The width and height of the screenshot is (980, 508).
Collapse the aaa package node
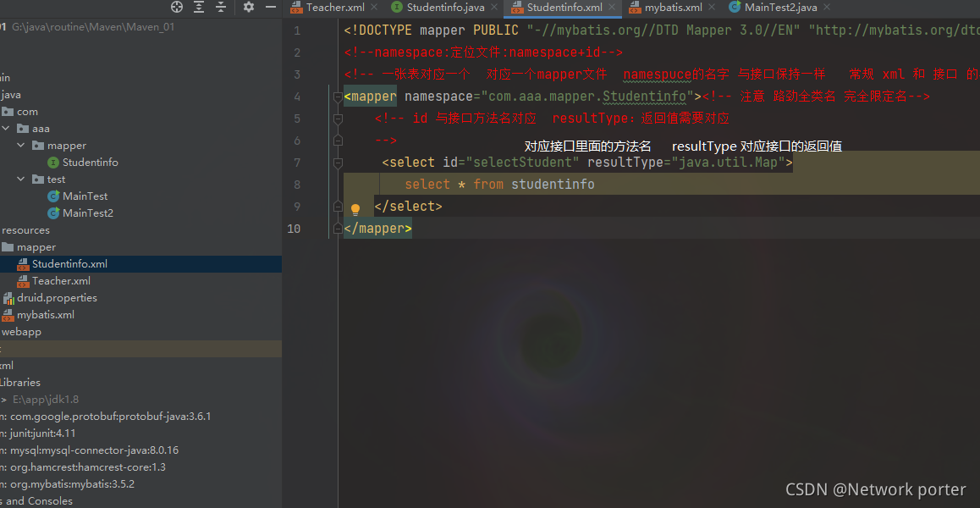6,128
